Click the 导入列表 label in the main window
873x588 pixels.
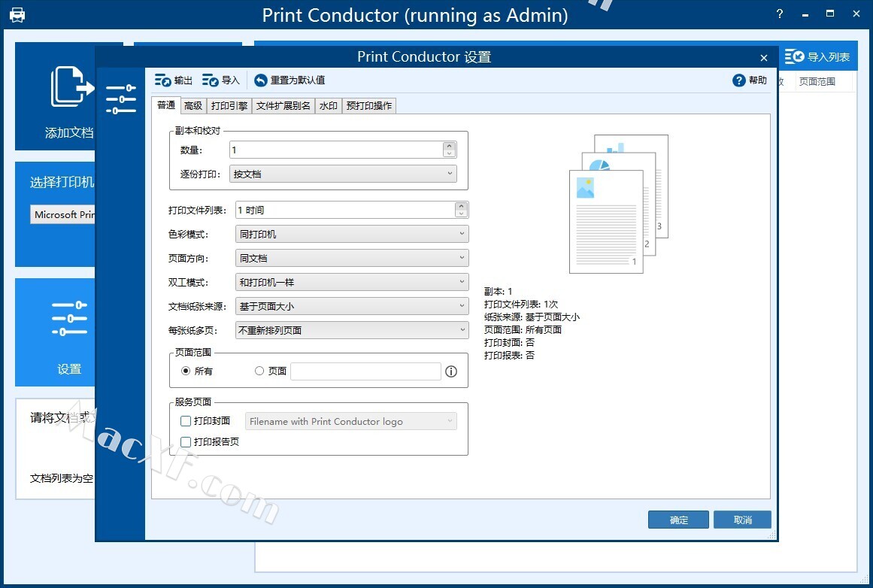(x=829, y=57)
